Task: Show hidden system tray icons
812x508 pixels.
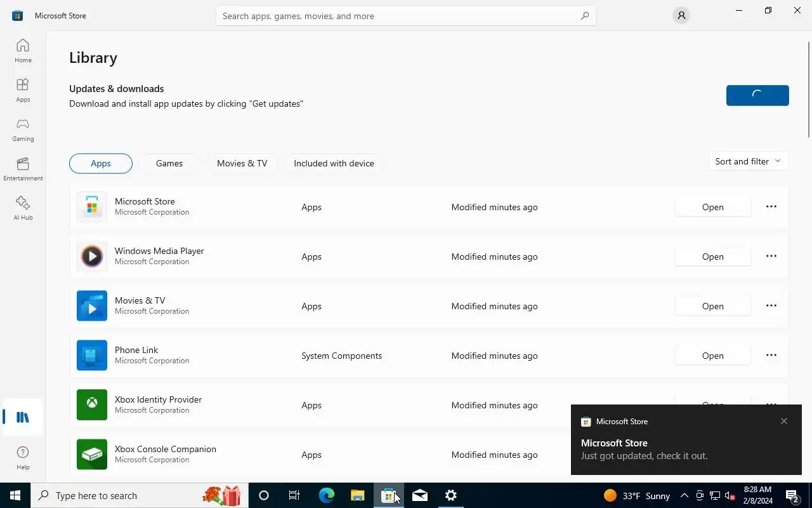Action: 684,495
